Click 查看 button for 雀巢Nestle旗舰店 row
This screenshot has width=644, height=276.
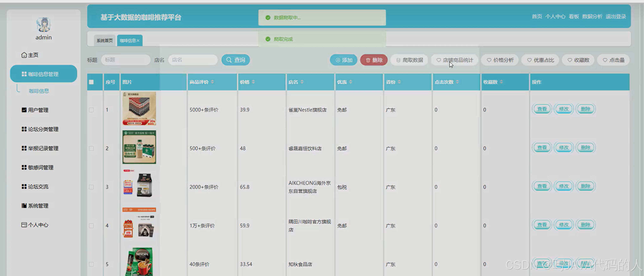542,109
